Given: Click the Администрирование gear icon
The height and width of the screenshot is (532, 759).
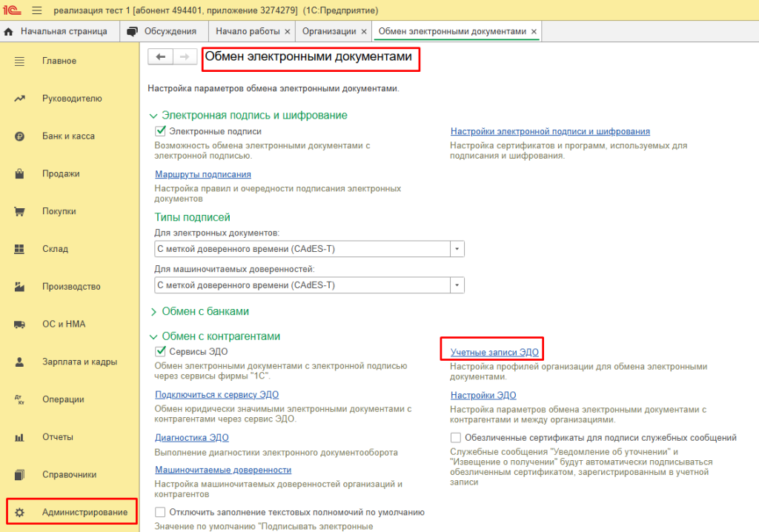Looking at the screenshot, I should click(x=19, y=512).
